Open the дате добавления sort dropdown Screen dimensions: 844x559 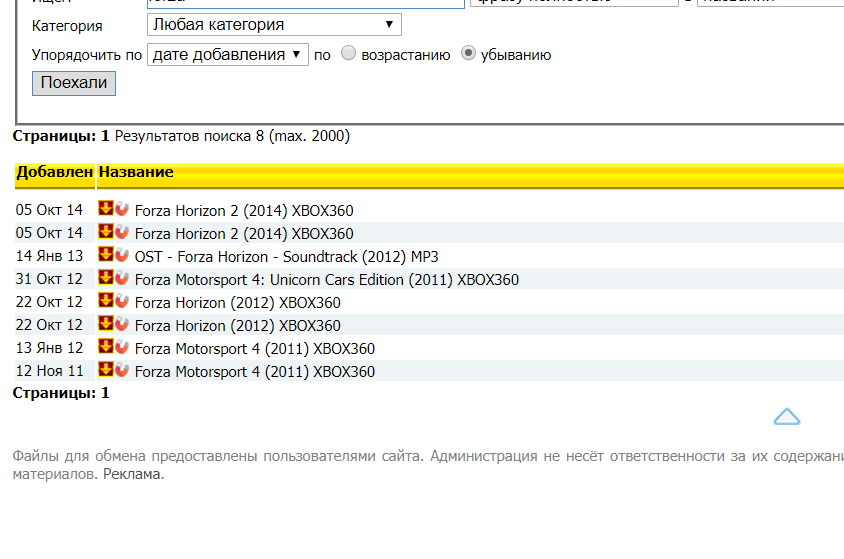click(228, 54)
